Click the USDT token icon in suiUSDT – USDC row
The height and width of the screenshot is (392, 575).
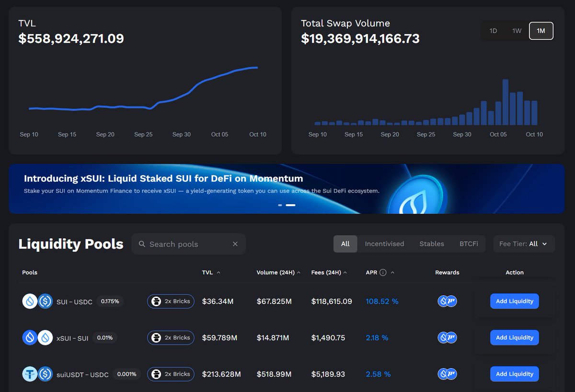tap(30, 374)
